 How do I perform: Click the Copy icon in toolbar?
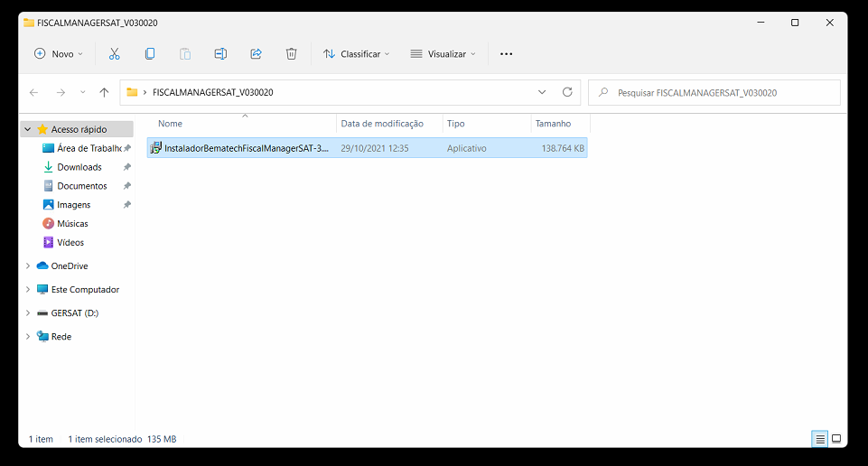(149, 53)
